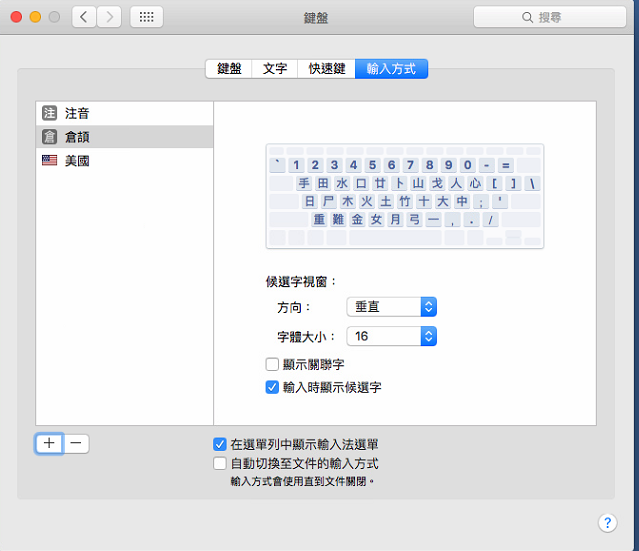Open the 字體大小 dropdown showing 16
Image resolution: width=639 pixels, height=551 pixels.
tap(392, 336)
